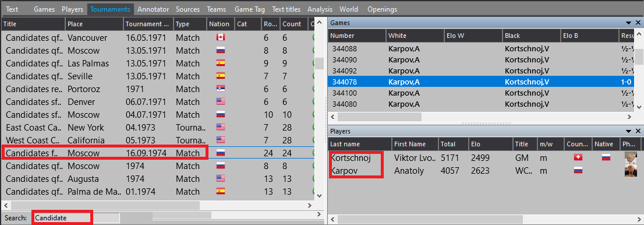Image resolution: width=644 pixels, height=225 pixels.
Task: Sort tournaments by the Place column header
Action: tap(94, 24)
